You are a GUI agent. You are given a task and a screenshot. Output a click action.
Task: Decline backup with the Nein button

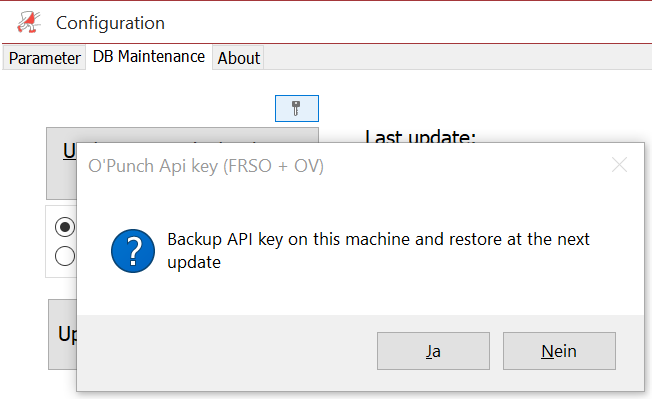(x=559, y=351)
